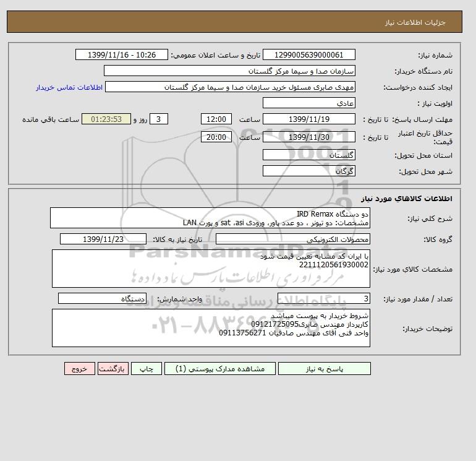This screenshot has width=476, height=461.
Task: Click تعداد / مقدار مورد نیاز label
Action: (418, 299)
